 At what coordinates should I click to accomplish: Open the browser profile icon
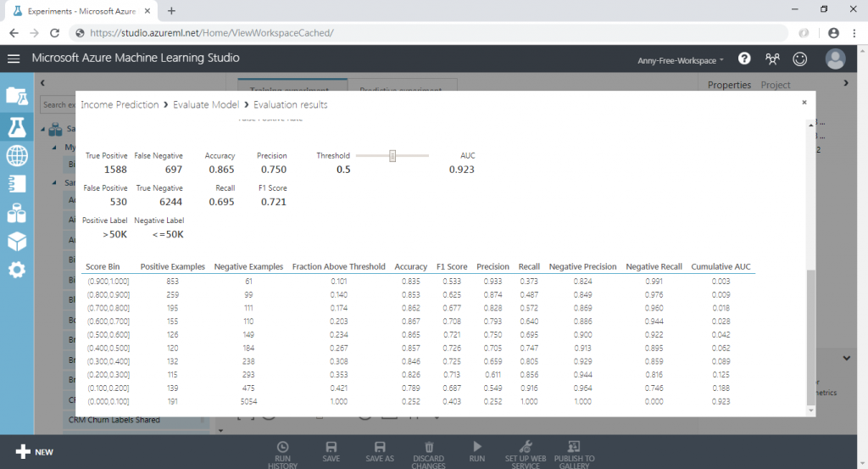[833, 33]
